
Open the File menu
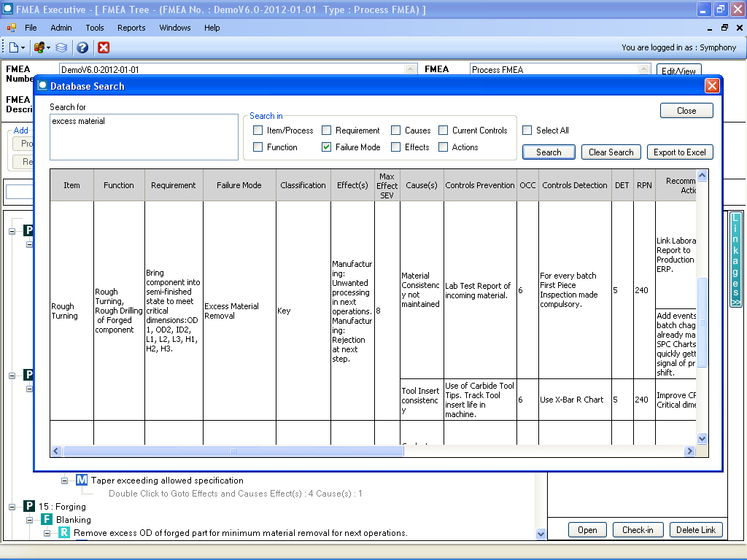[31, 28]
